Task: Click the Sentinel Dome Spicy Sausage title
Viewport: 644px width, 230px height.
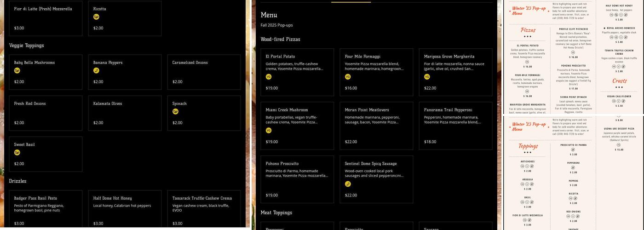Action: click(x=371, y=164)
